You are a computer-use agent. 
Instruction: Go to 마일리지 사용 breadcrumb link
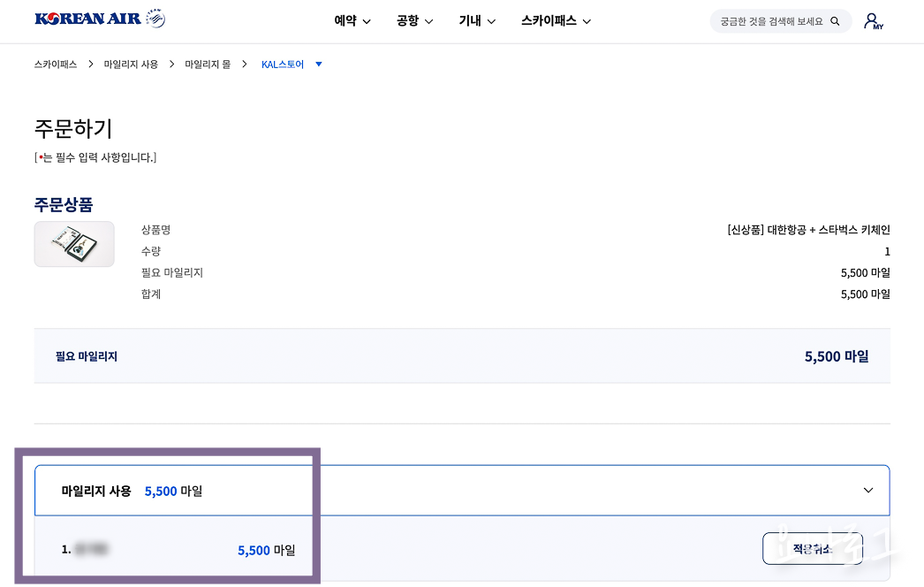(x=131, y=65)
